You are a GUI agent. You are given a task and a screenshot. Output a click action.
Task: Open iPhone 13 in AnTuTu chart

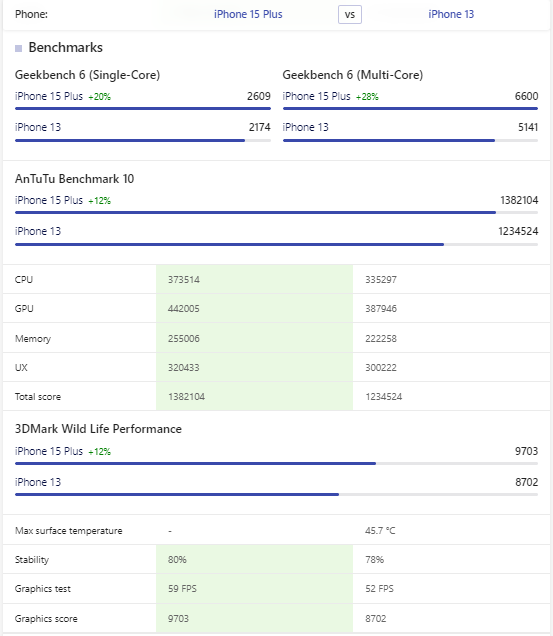[x=38, y=231]
